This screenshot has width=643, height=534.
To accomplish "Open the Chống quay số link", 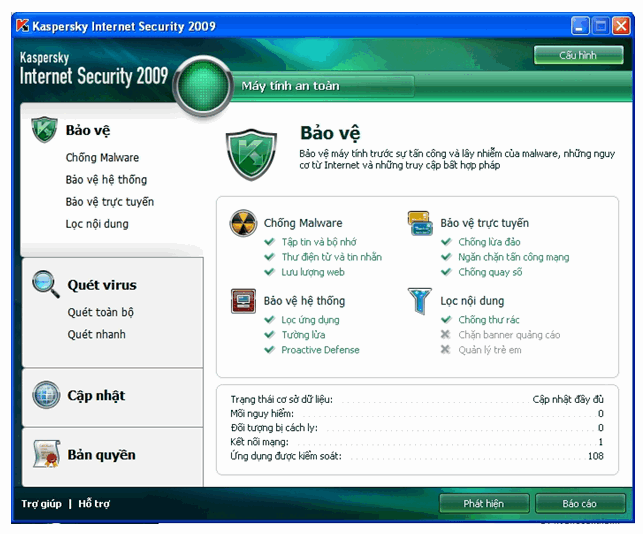I will coord(490,272).
